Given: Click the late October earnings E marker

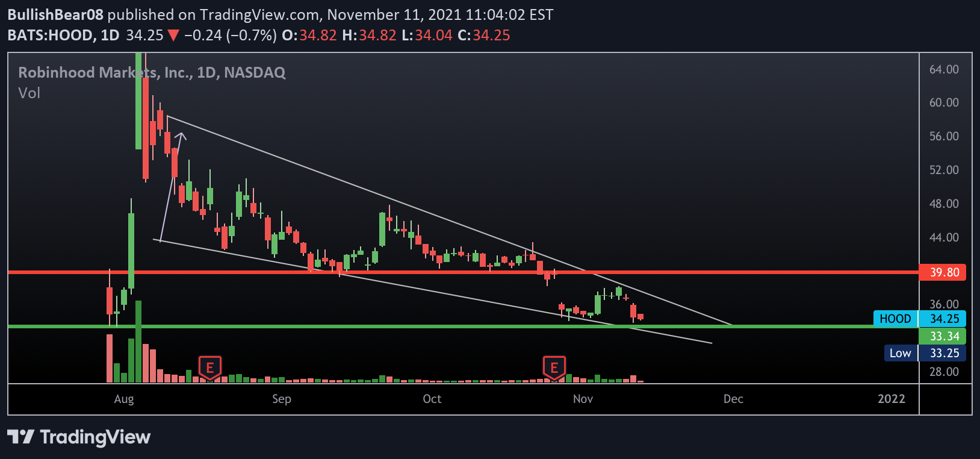Looking at the screenshot, I should click(x=554, y=367).
